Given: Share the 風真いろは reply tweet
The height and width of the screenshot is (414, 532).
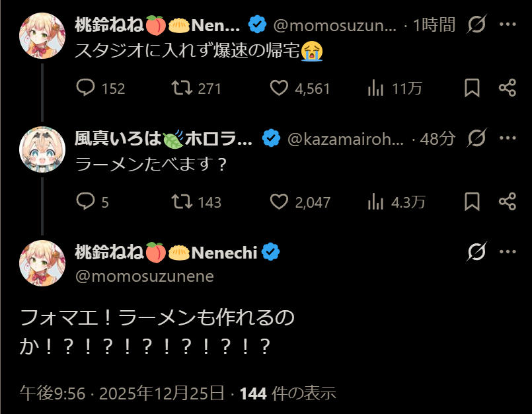Looking at the screenshot, I should [507, 202].
